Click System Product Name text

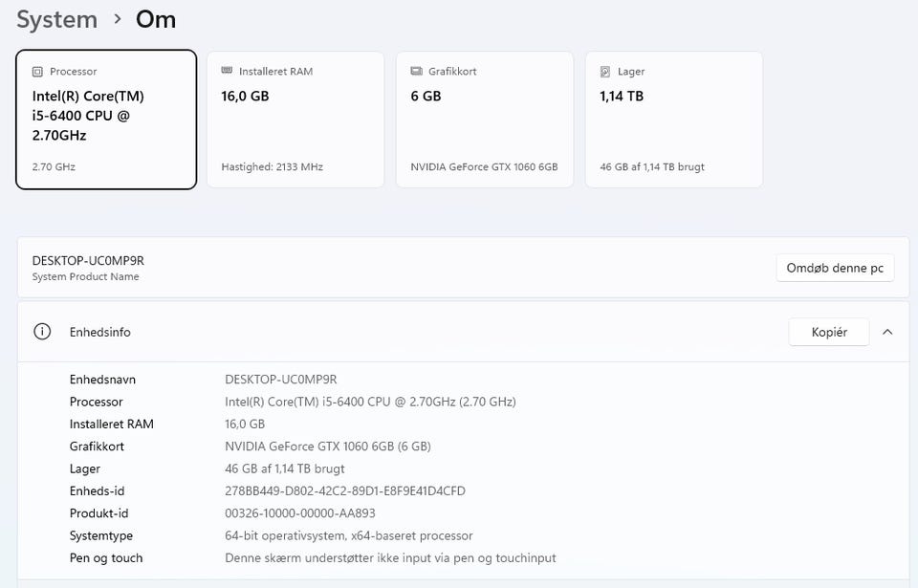pos(85,276)
